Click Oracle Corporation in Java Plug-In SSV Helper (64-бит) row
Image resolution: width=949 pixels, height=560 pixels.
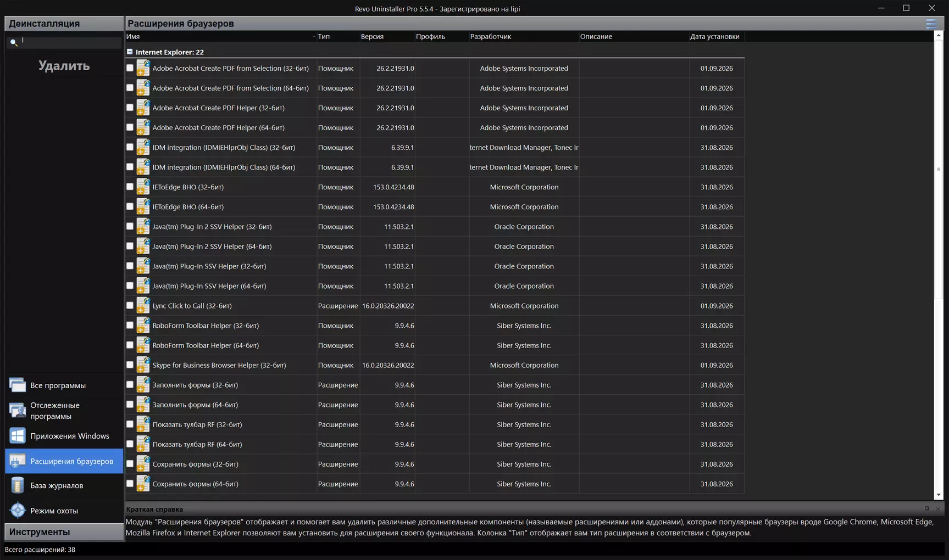[x=524, y=286]
